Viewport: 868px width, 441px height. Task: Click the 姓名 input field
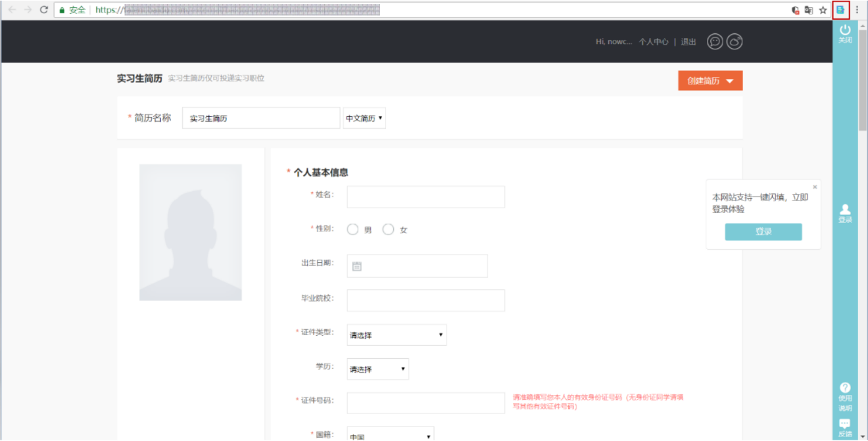tap(425, 197)
